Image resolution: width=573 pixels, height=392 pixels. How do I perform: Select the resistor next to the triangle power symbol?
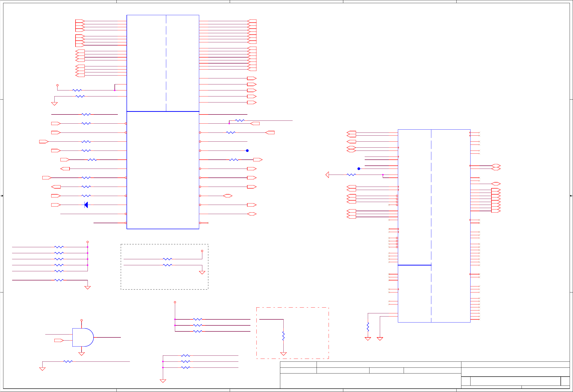tap(351, 175)
